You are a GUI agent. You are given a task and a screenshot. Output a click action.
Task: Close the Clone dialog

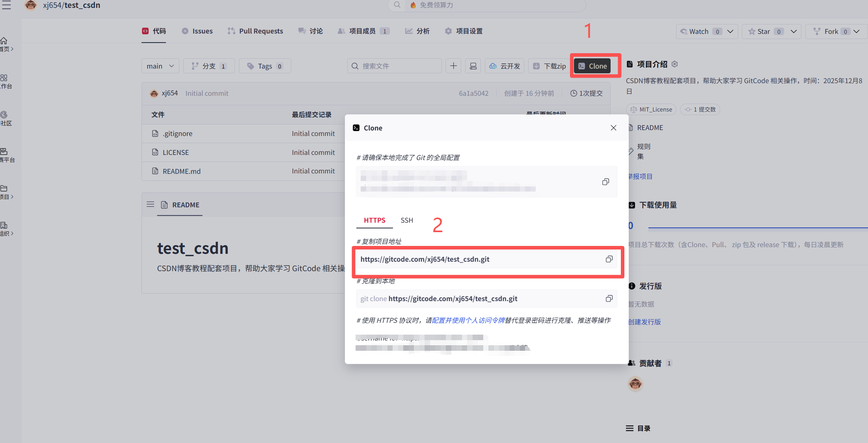click(613, 128)
